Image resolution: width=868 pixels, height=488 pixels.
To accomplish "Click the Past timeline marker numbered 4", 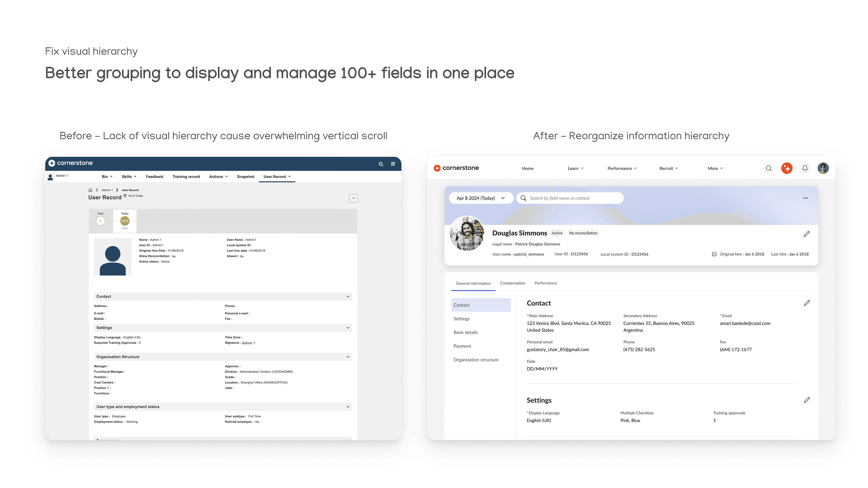I will tap(100, 221).
